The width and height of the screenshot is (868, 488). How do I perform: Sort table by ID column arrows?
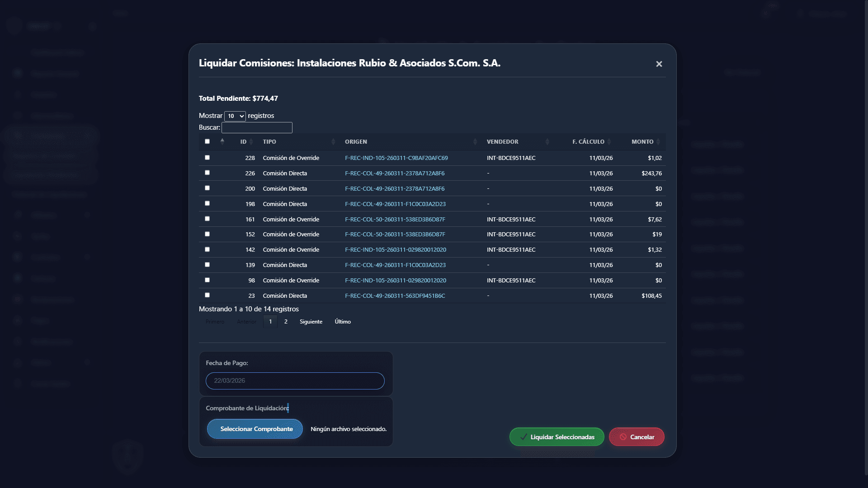(x=251, y=142)
